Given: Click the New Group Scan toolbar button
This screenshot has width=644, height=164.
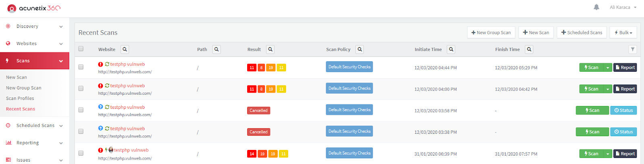Looking at the screenshot, I should (491, 33).
